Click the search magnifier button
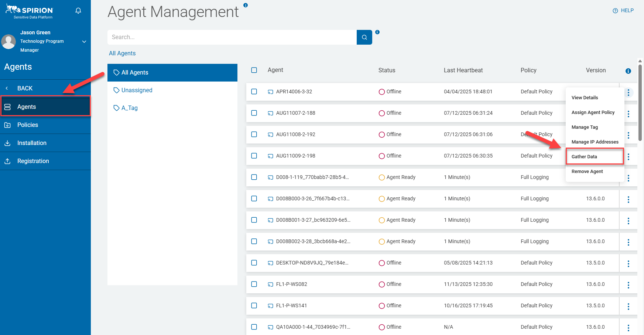The width and height of the screenshot is (644, 335). tap(364, 37)
